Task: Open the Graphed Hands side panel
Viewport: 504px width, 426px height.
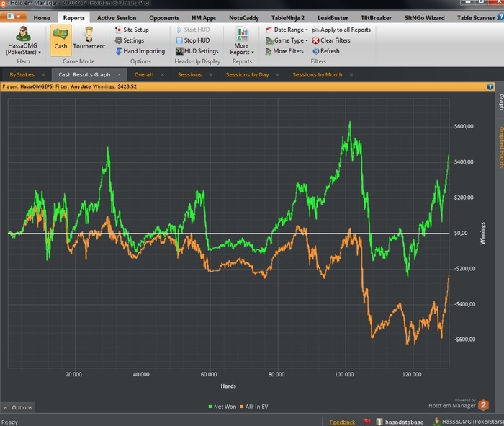Action: [501, 147]
